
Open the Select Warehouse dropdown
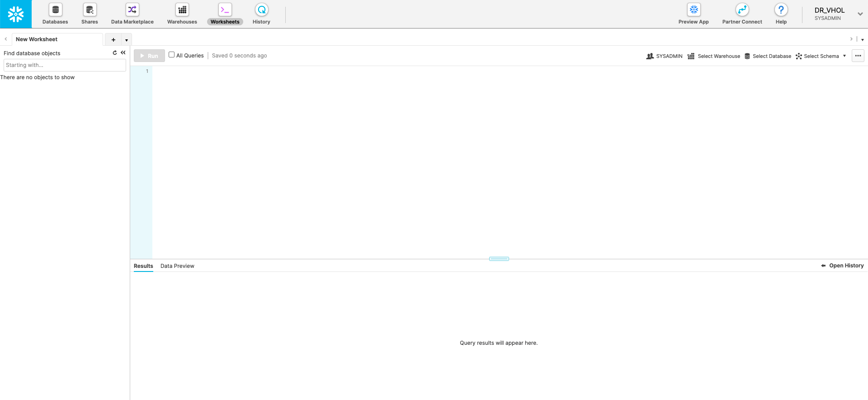(714, 56)
